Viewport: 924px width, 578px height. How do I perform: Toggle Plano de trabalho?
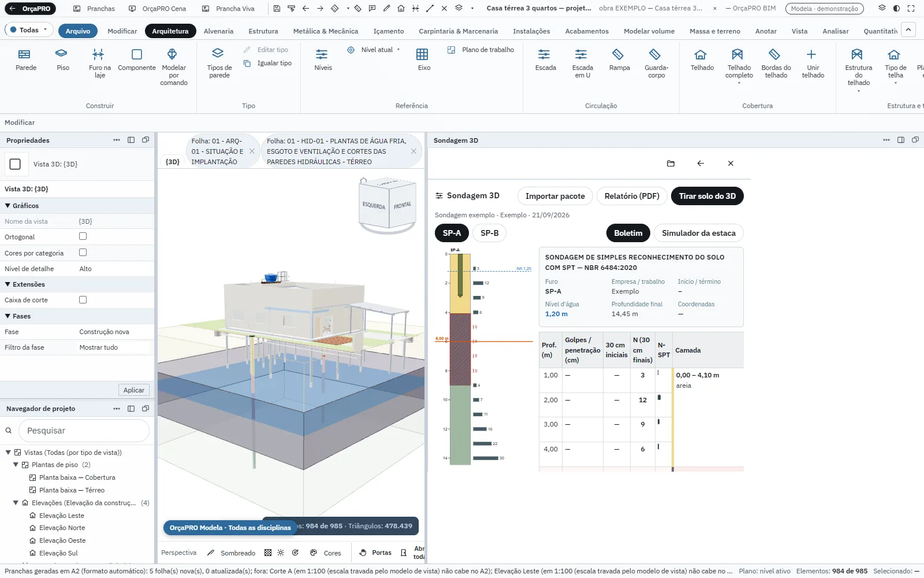(x=481, y=50)
